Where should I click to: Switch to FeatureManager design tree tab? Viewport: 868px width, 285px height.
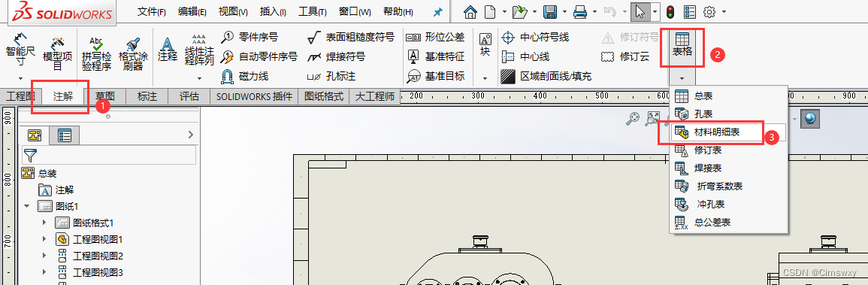coord(35,135)
